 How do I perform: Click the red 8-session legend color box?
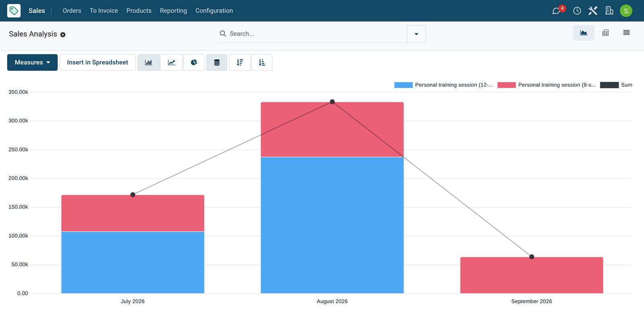pyautogui.click(x=506, y=85)
